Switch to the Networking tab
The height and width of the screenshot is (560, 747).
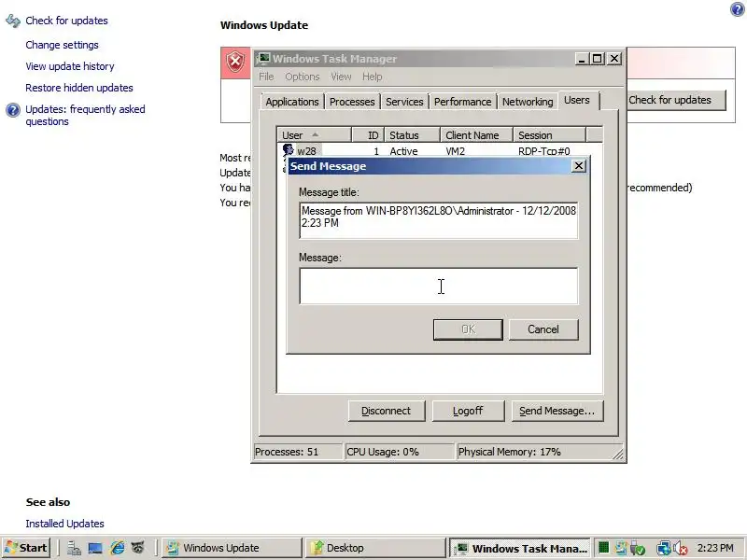(x=528, y=102)
